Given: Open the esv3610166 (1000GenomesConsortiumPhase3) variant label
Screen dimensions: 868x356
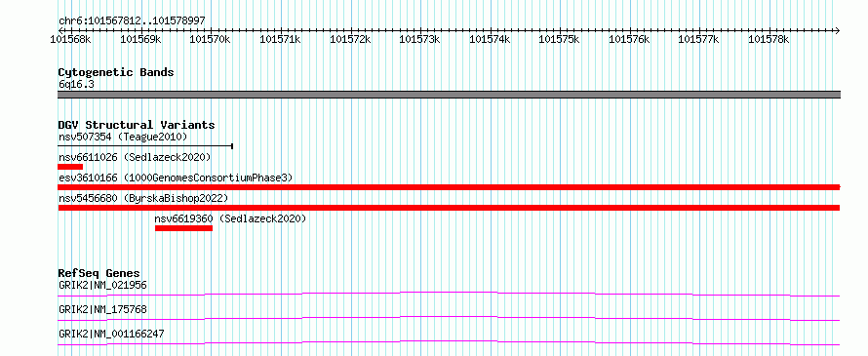Looking at the screenshot, I should pos(176,178).
